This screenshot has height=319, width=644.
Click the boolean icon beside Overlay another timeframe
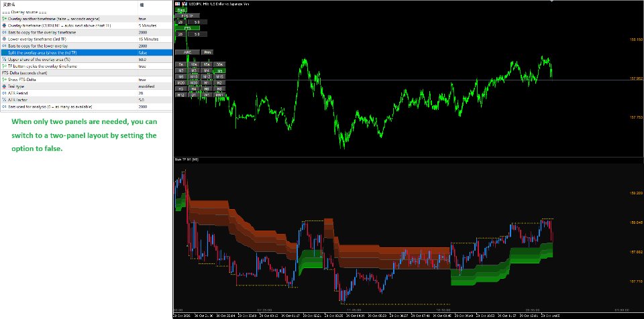point(4,19)
